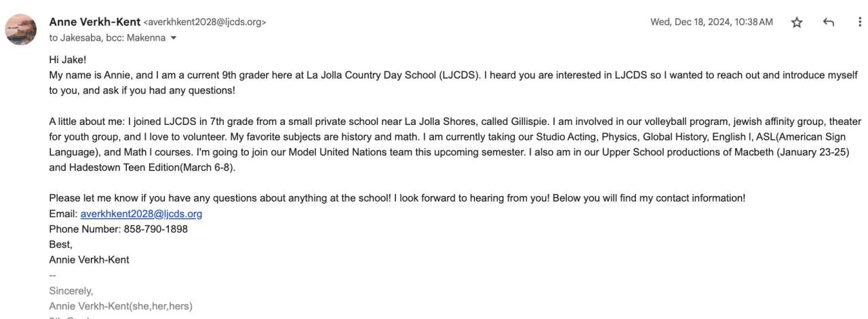Click the "Best," closing line

[60, 244]
